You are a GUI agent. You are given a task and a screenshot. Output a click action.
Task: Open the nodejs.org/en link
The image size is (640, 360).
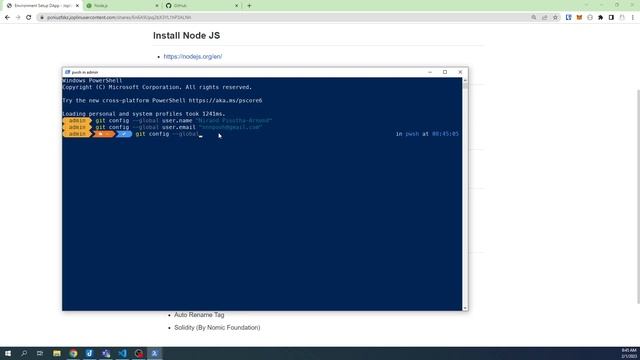click(x=193, y=57)
